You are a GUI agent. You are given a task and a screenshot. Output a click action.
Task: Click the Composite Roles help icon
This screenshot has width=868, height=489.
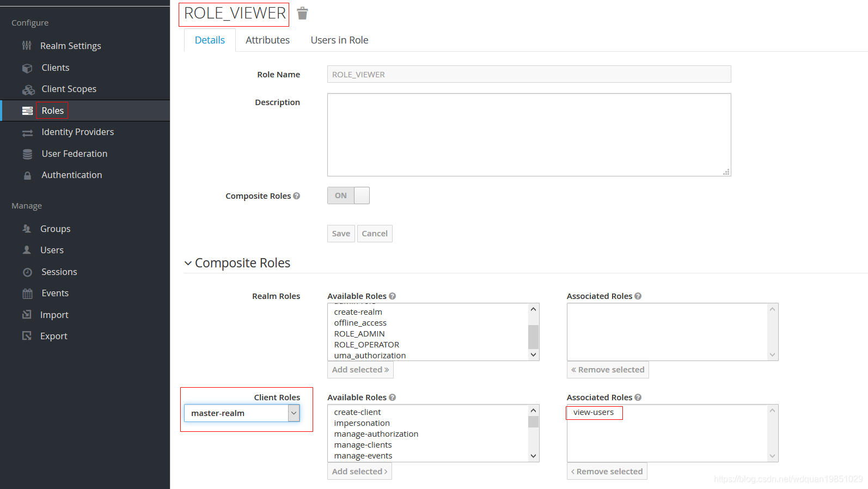point(297,196)
